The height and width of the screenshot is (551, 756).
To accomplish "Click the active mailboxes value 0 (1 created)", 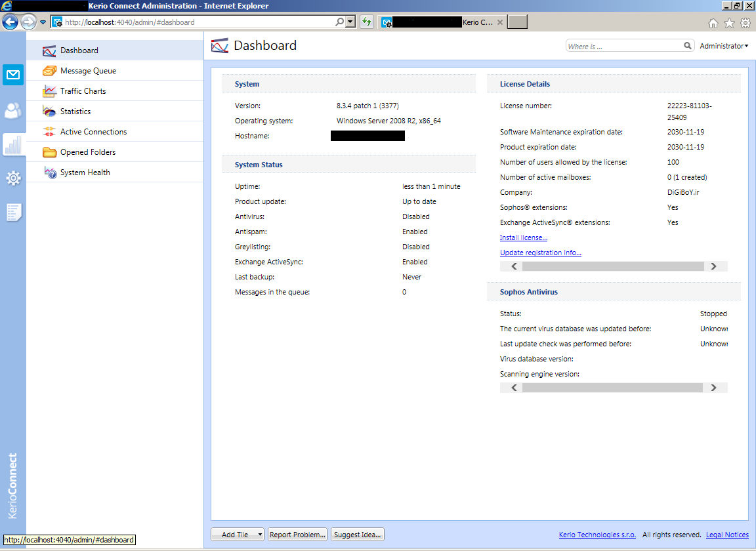I will pyautogui.click(x=687, y=177).
